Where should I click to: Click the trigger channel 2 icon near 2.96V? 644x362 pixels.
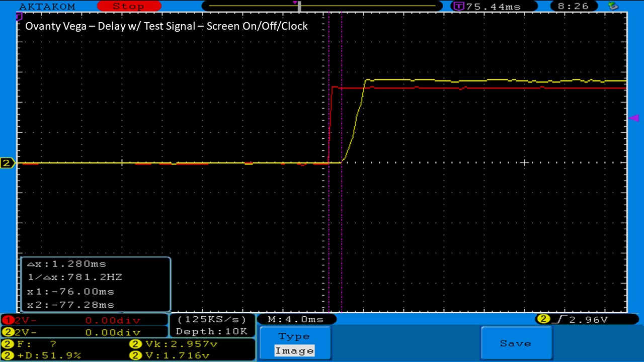coord(543,319)
